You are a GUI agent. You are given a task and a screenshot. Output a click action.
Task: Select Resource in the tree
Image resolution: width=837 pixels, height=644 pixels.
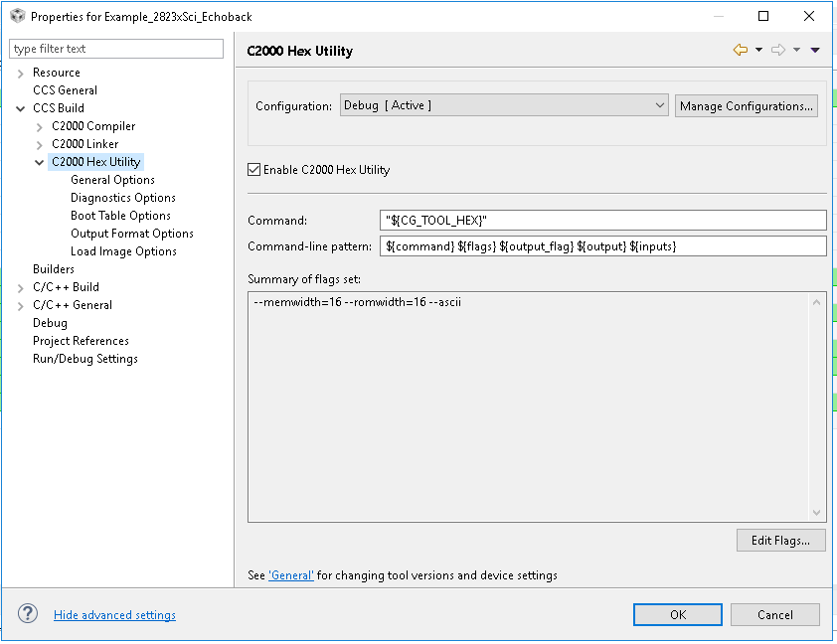pos(57,72)
